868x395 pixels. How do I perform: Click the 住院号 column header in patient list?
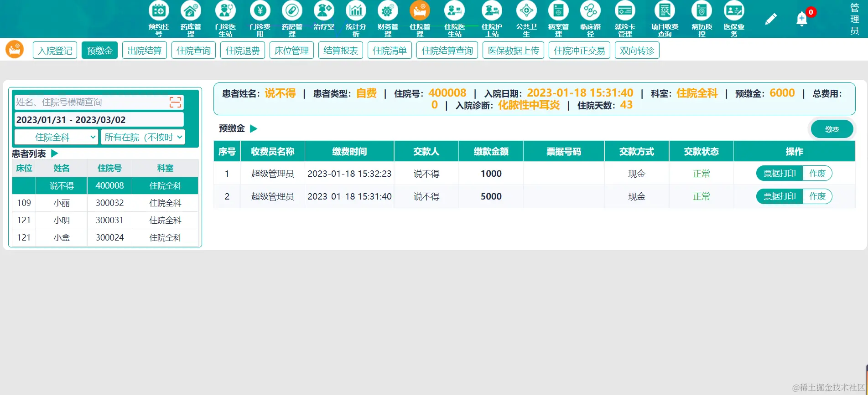coord(109,168)
